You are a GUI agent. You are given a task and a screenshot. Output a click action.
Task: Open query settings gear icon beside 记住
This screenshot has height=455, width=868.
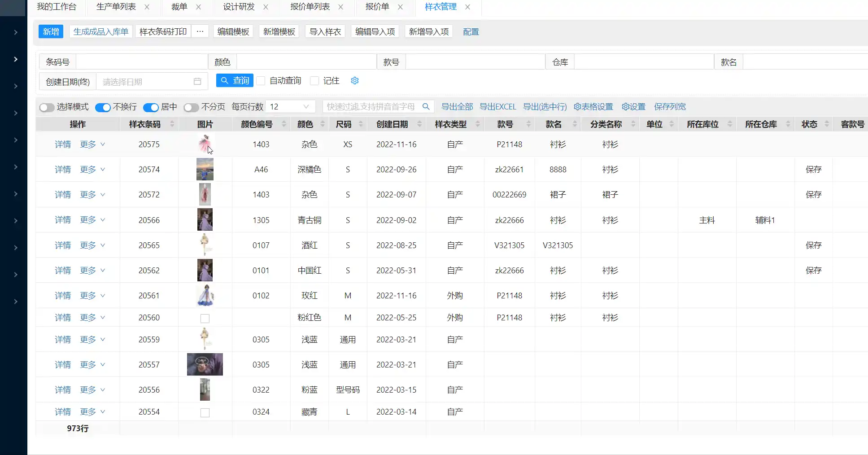pyautogui.click(x=355, y=81)
